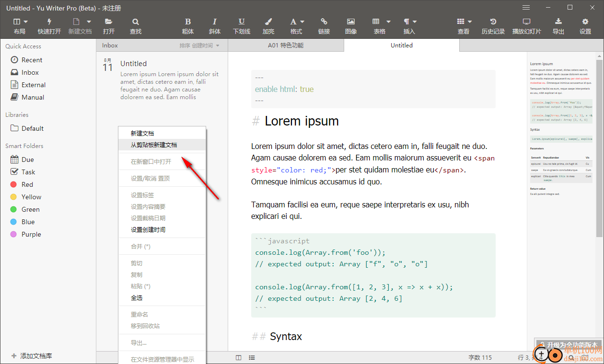Image resolution: width=604 pixels, height=364 pixels.
Task: Click 添加文档库 add library button
Action: 32,356
